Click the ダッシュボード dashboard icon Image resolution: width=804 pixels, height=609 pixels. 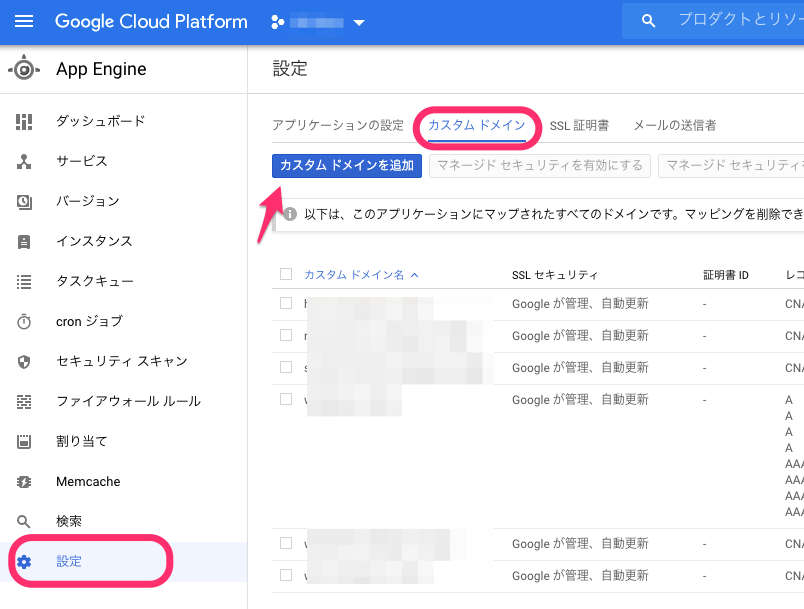pos(24,121)
